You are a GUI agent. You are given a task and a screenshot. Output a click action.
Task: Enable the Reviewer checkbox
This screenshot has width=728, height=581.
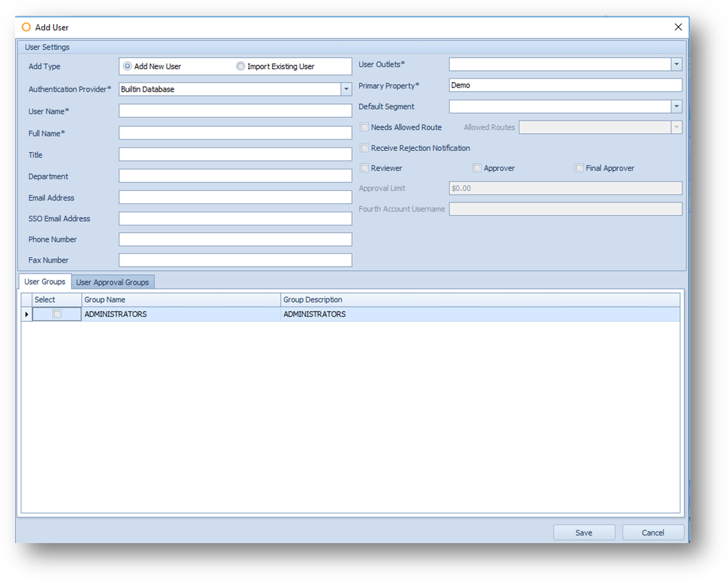(364, 167)
